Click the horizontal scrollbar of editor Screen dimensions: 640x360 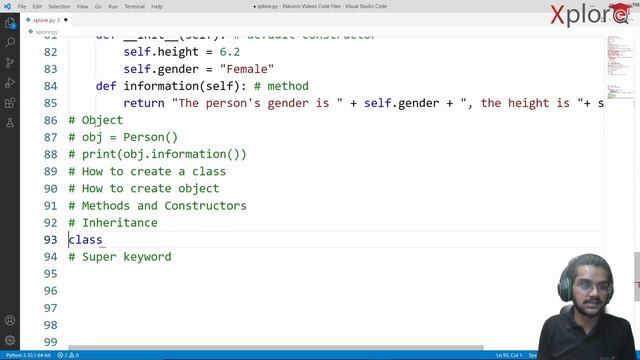(276, 348)
